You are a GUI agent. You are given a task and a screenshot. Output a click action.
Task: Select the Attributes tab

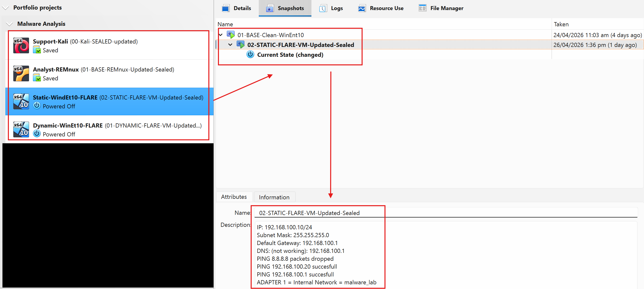234,197
